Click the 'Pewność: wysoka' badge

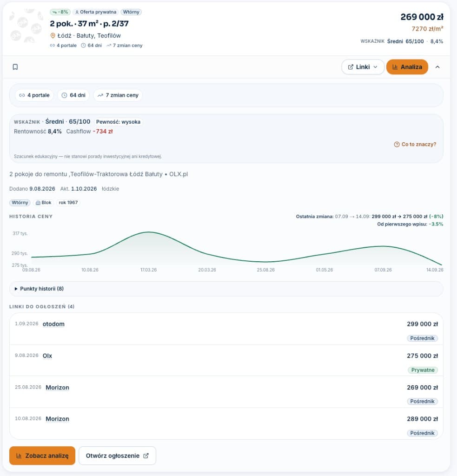pyautogui.click(x=118, y=122)
